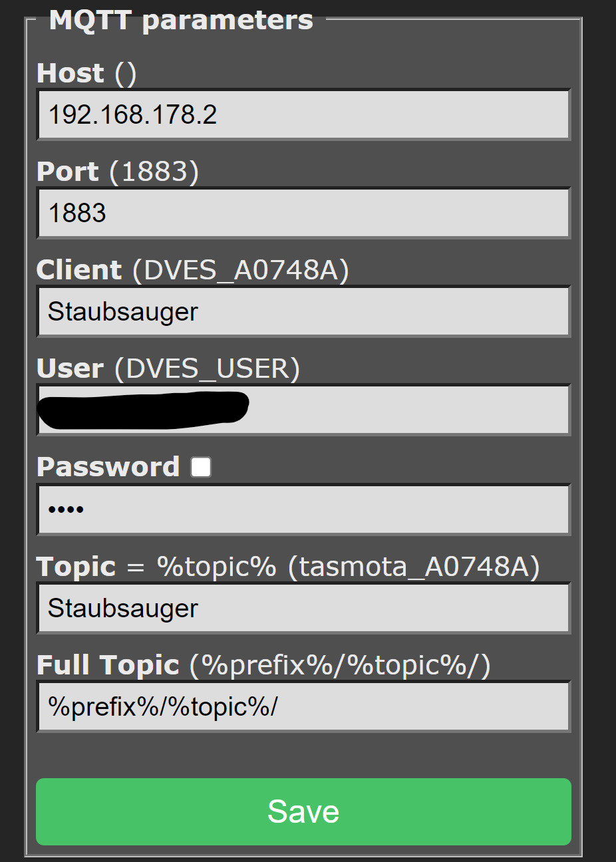Focus the Password field with masked dots
Viewport: 616px width, 862px height.
point(303,509)
